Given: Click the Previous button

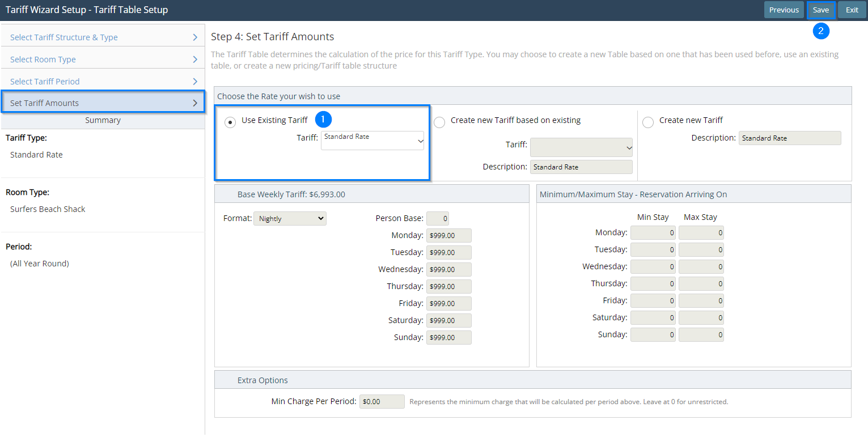Looking at the screenshot, I should [x=784, y=10].
